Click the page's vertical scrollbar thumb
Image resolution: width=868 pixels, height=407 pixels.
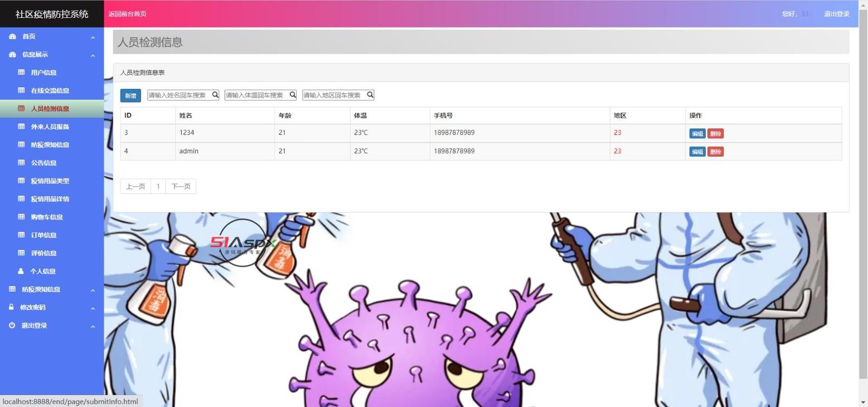pos(863,193)
